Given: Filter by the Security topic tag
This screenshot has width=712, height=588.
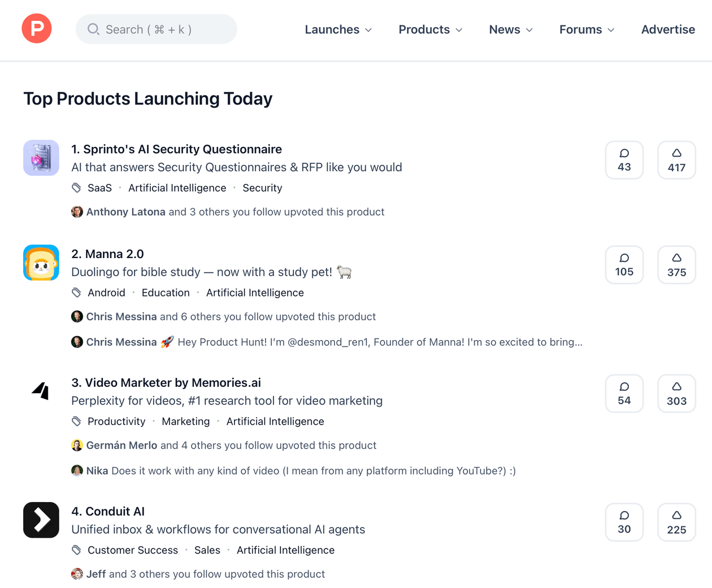Looking at the screenshot, I should point(262,188).
